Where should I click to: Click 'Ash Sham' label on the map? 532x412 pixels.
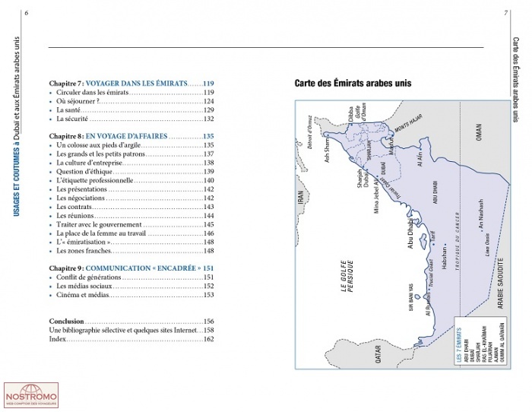tap(327, 150)
